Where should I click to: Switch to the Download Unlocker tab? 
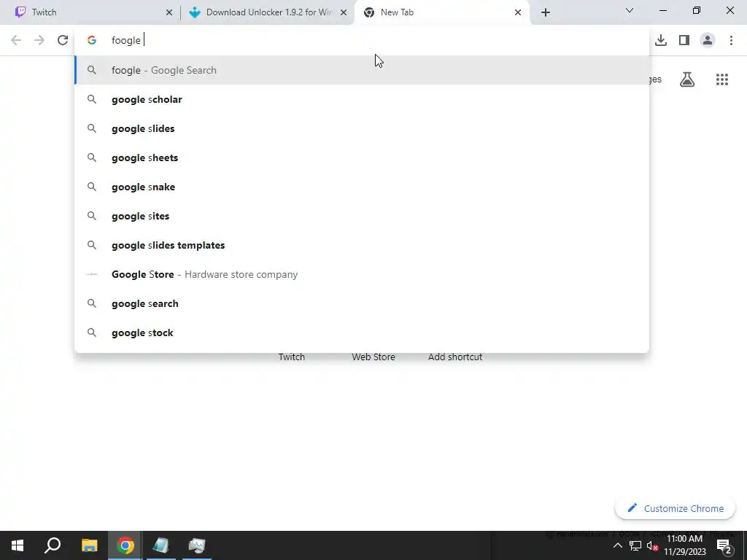[267, 12]
